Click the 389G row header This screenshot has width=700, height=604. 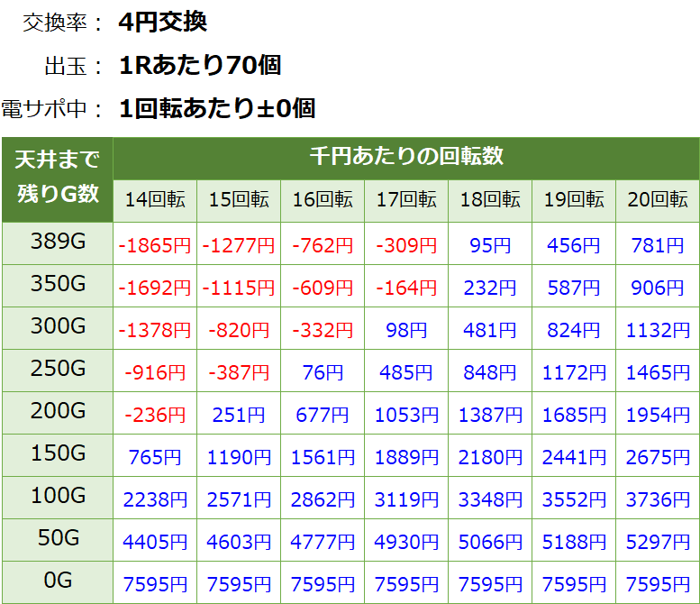click(x=58, y=243)
